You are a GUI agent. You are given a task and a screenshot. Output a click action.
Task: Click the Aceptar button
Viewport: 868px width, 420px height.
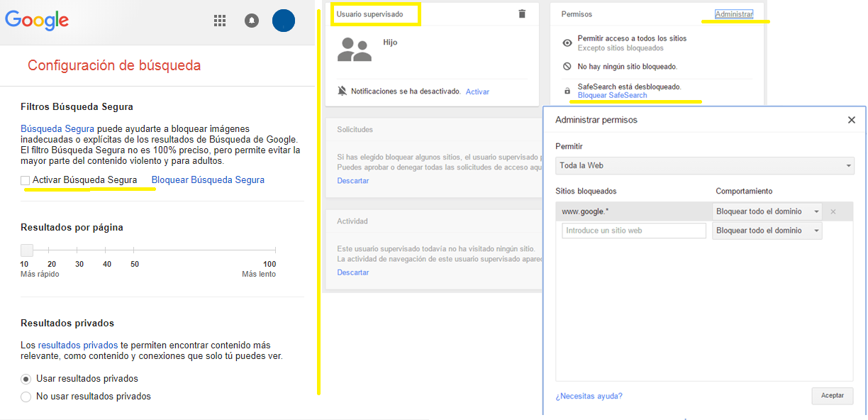(833, 396)
